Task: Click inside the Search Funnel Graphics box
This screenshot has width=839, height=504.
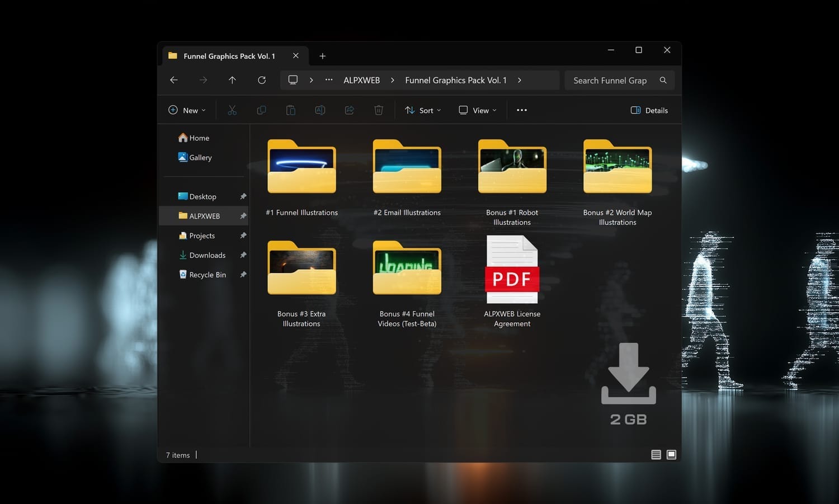Action: coord(610,80)
